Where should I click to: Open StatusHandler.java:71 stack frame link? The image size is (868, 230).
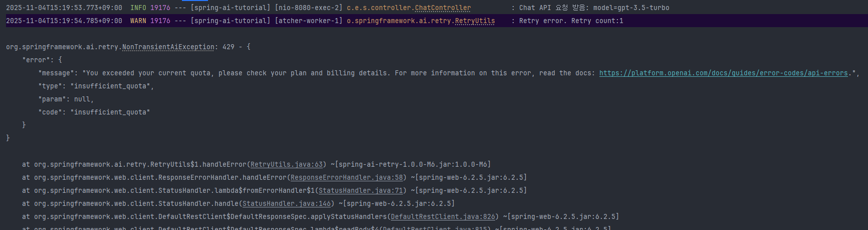(360, 191)
